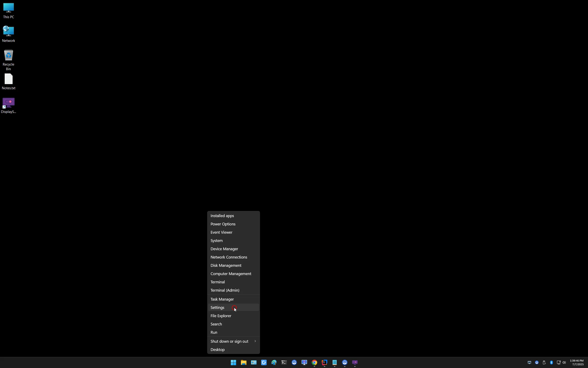Switch to IntelliJ IDEA in the taskbar
Viewport: 588px width, 368px height.
coord(325,363)
